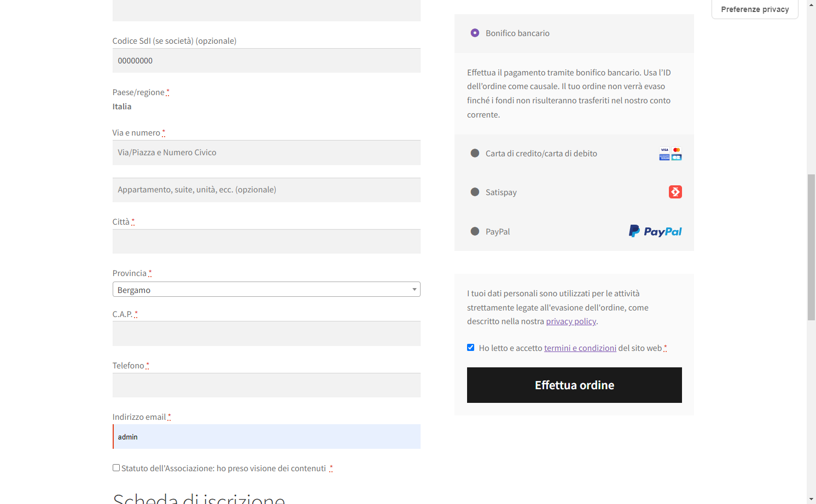The width and height of the screenshot is (816, 504).
Task: Focus the Città input field
Action: pos(266,241)
